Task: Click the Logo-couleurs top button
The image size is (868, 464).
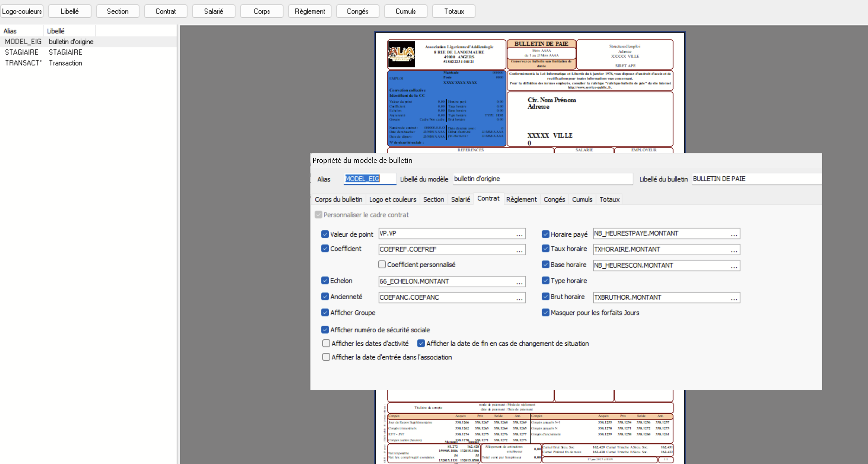Action: [x=22, y=11]
